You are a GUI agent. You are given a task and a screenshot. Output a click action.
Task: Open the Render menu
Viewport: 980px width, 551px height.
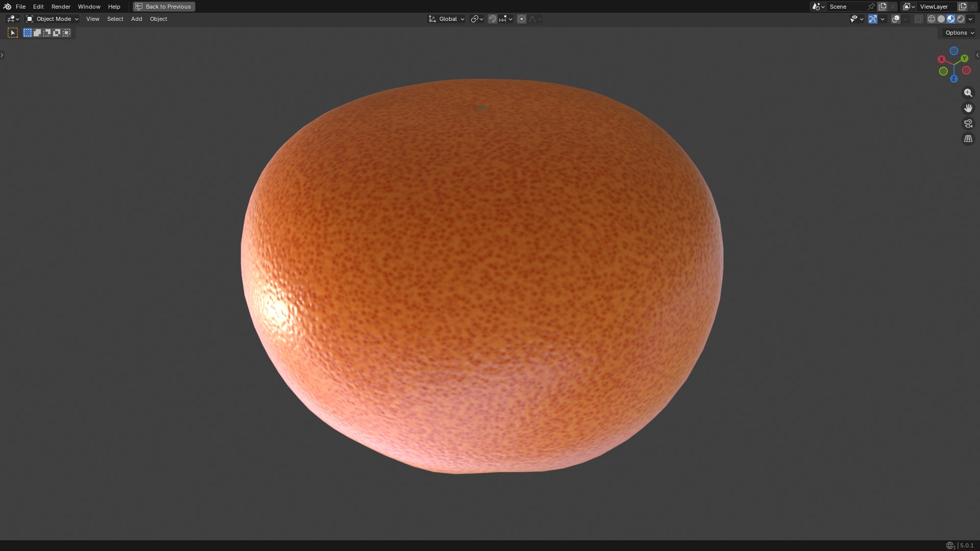61,7
